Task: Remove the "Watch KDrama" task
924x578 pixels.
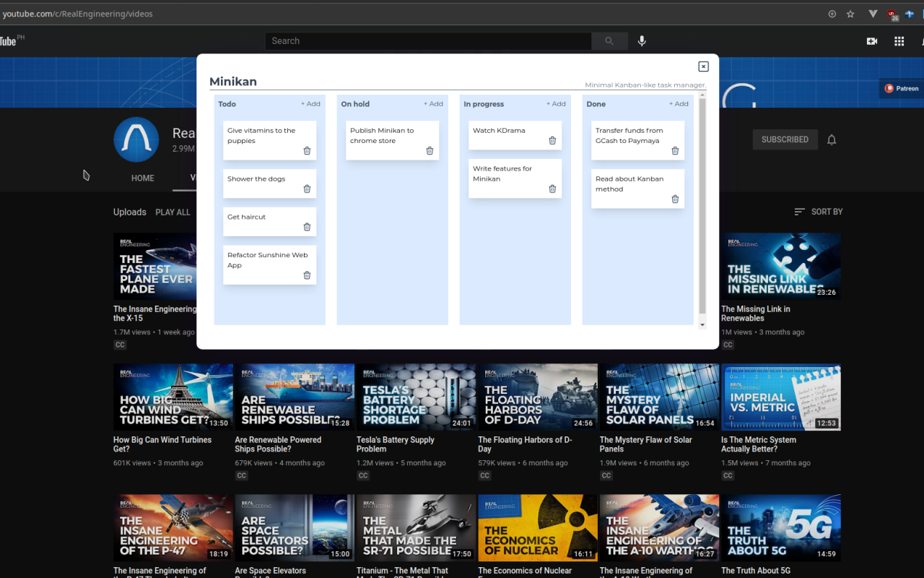Action: [x=552, y=141]
